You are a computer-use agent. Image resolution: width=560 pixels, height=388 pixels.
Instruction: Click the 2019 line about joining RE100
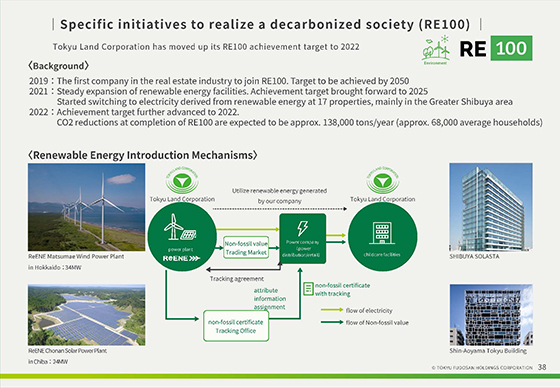tap(219, 81)
